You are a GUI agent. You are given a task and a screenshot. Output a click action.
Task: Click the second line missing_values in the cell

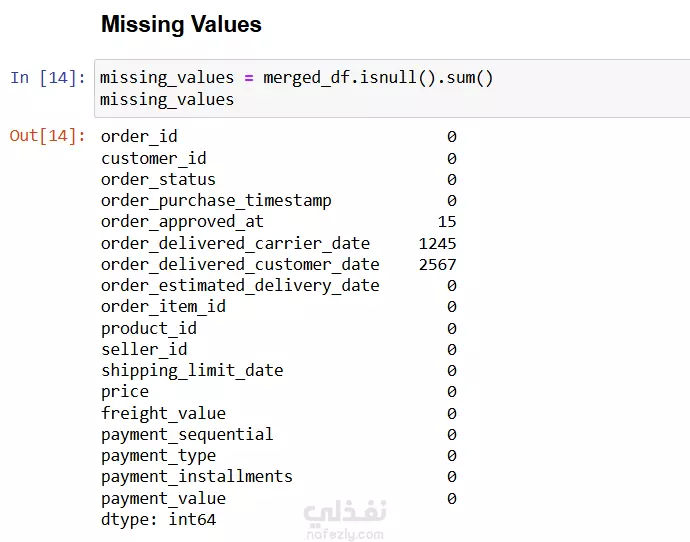(167, 100)
